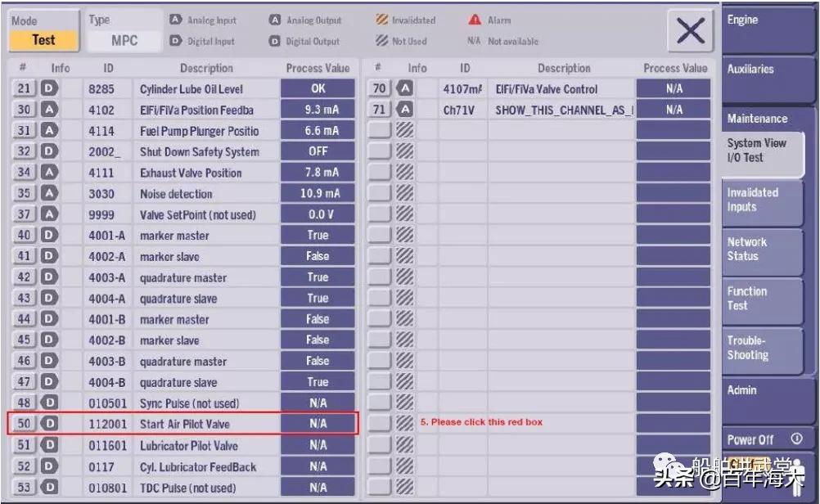Screen dimensions: 820x504
Task: Click digital icon for Cylinder Lube Oil Level
Action: (x=50, y=88)
